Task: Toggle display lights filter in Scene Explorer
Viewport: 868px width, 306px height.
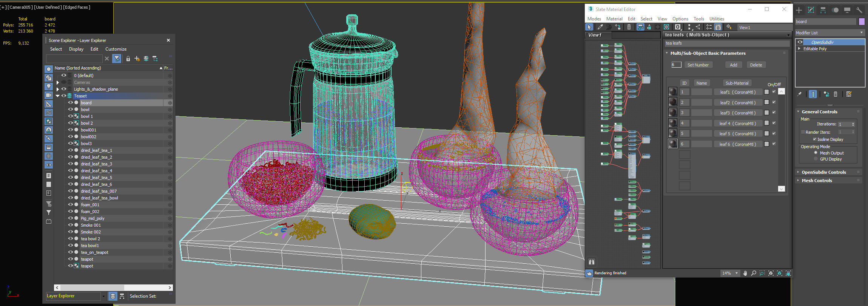Action: [49, 87]
